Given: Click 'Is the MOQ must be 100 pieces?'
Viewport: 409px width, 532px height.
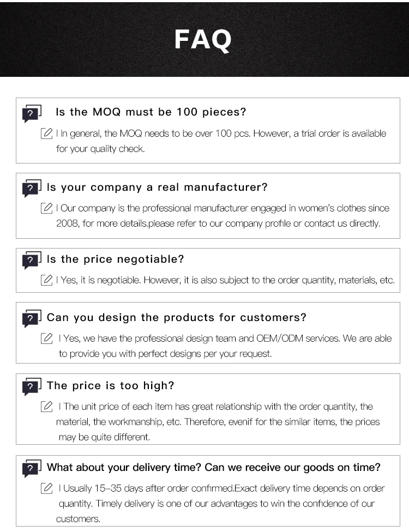Looking at the screenshot, I should click(x=151, y=112).
